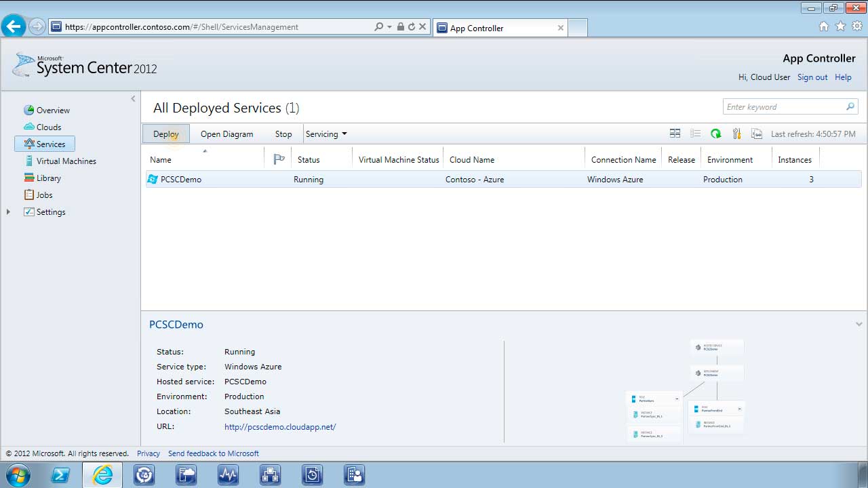Stop the selected service
This screenshot has width=868, height=488.
click(283, 134)
